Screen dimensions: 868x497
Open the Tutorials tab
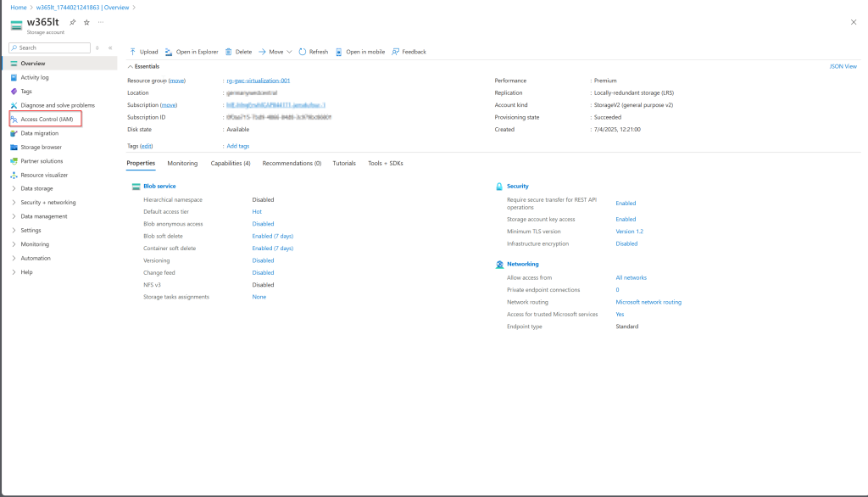[x=344, y=164]
